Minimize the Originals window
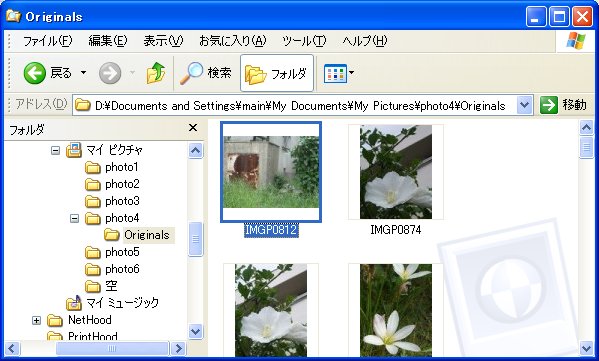The image size is (599, 361). [x=535, y=17]
